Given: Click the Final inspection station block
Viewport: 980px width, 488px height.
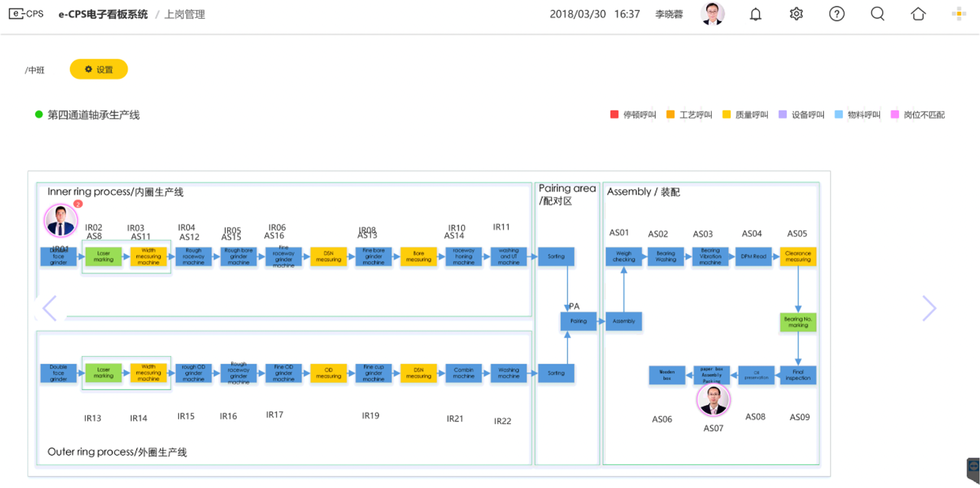Looking at the screenshot, I should coord(798,375).
